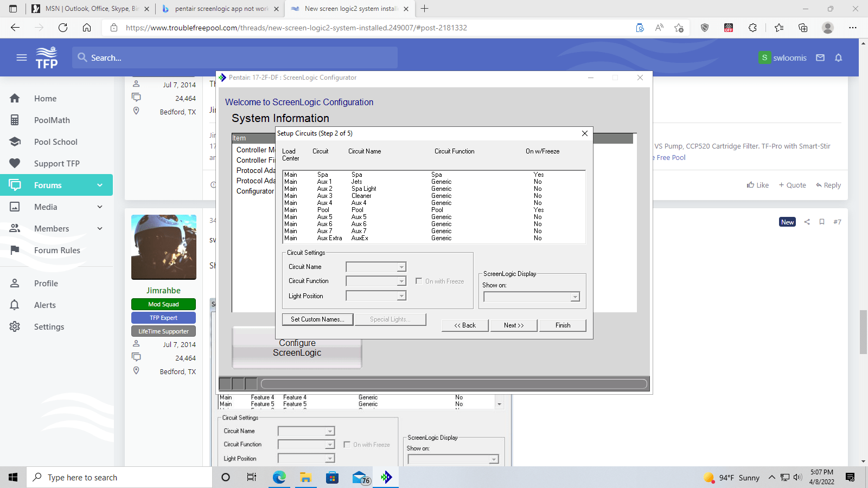Click Finish in Setup Circuits dialog
This screenshot has width=868, height=488.
click(563, 325)
